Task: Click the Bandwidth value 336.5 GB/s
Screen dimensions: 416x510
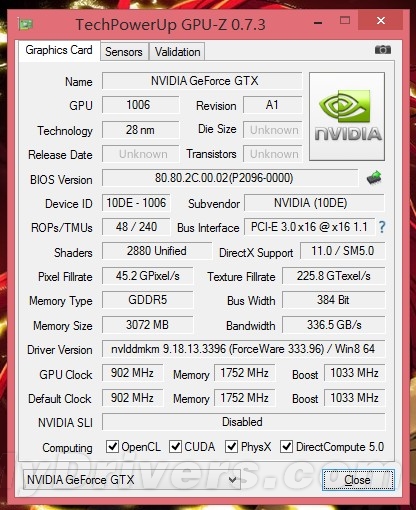Action: tap(334, 325)
